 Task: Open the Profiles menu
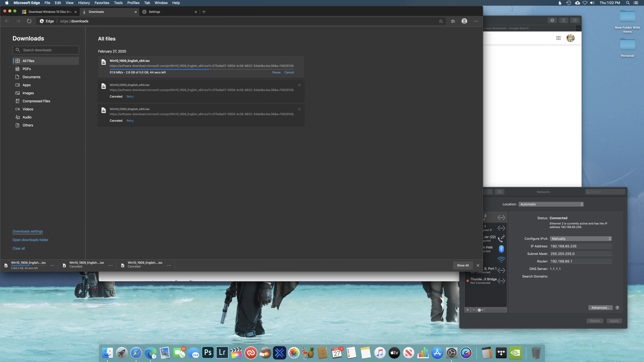(133, 3)
